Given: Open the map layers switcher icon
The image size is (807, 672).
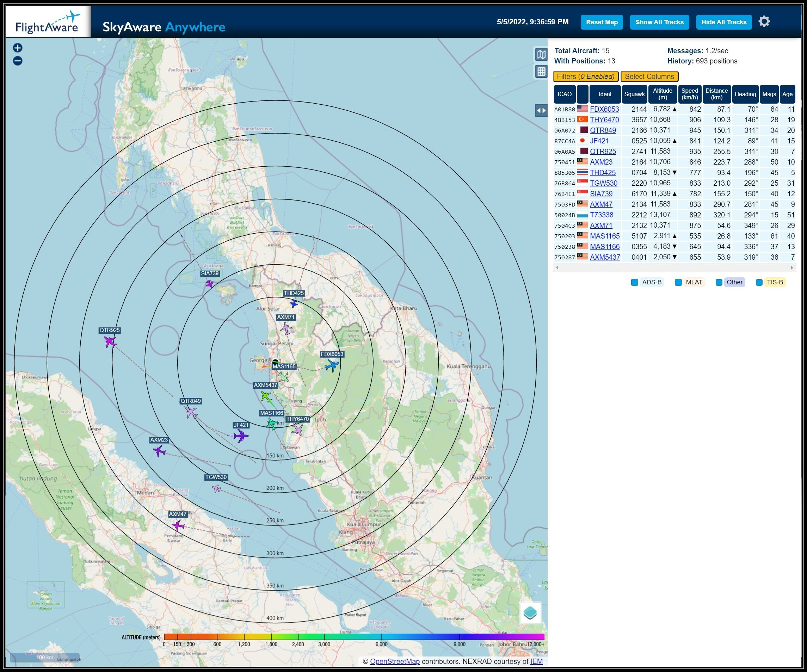Looking at the screenshot, I should (530, 612).
